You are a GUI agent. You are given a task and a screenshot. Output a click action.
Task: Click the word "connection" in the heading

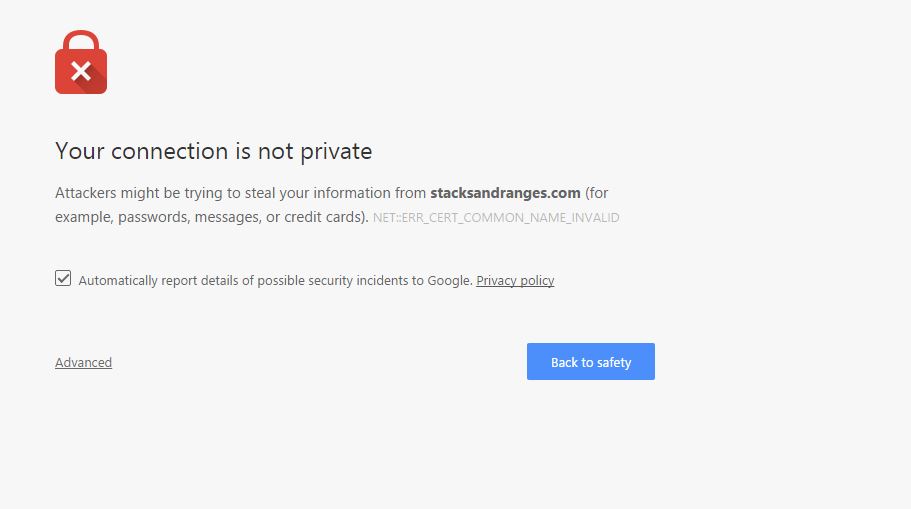coord(170,151)
